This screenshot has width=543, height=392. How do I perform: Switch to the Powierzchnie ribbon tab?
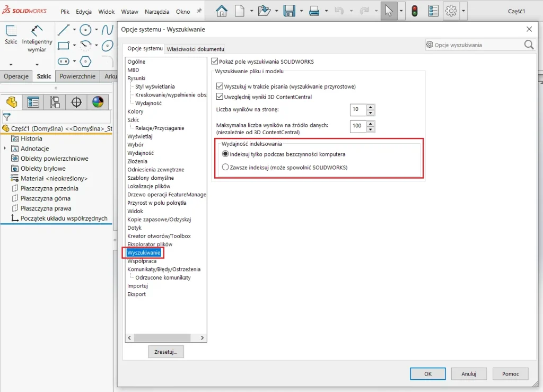click(77, 76)
